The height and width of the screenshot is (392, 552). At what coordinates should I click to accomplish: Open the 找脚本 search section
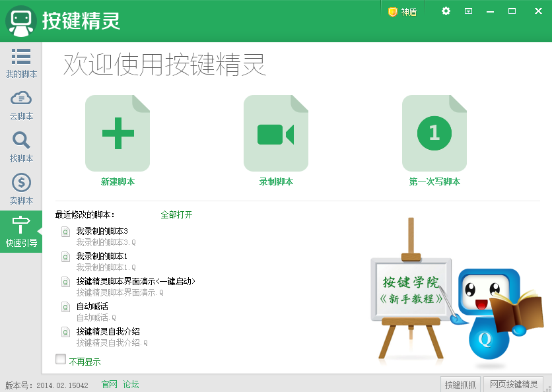tap(21, 147)
